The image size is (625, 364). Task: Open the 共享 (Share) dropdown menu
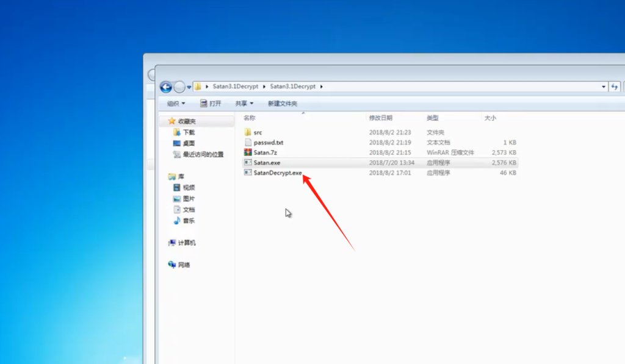[244, 104]
